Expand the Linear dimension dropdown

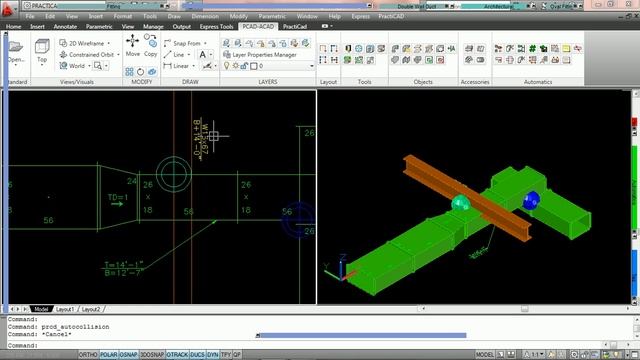click(193, 66)
